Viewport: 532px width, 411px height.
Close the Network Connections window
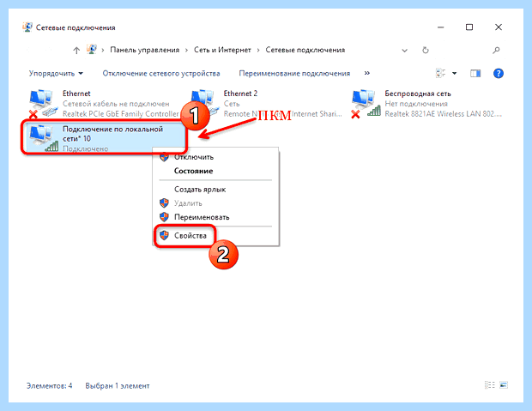click(498, 27)
